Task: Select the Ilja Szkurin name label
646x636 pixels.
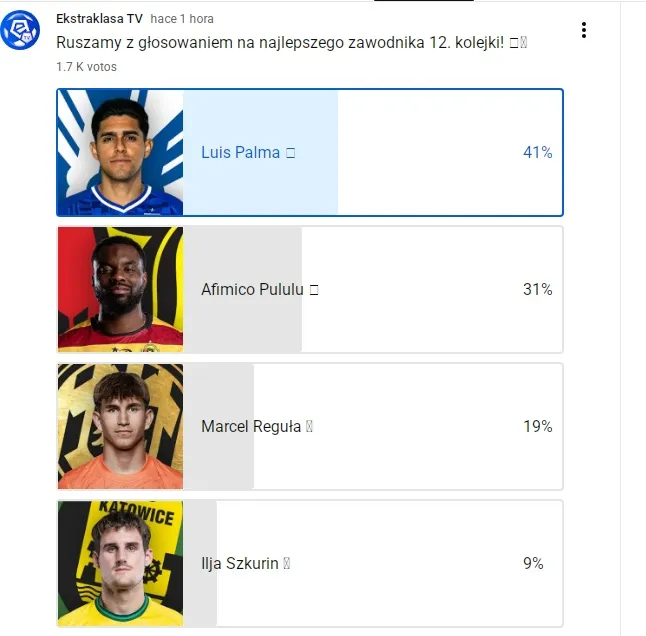Action: pyautogui.click(x=240, y=564)
